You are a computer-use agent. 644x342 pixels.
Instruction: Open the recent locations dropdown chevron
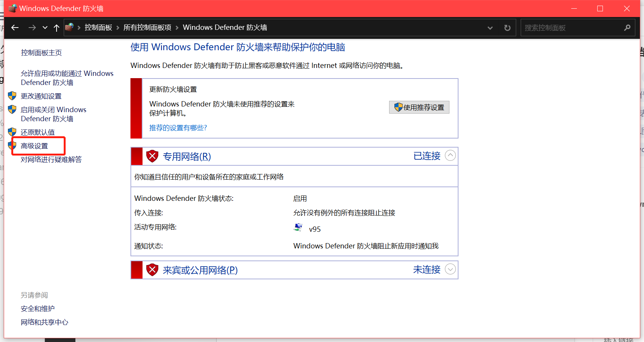pos(45,28)
